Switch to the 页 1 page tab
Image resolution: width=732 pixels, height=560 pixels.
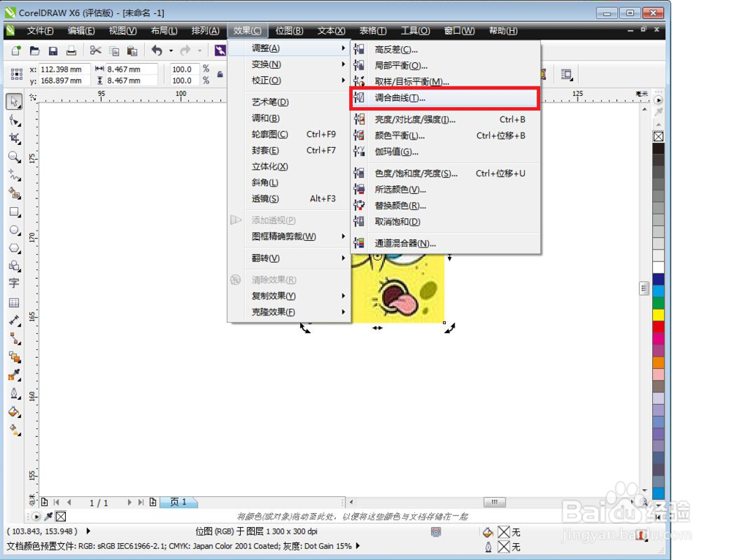[x=178, y=502]
